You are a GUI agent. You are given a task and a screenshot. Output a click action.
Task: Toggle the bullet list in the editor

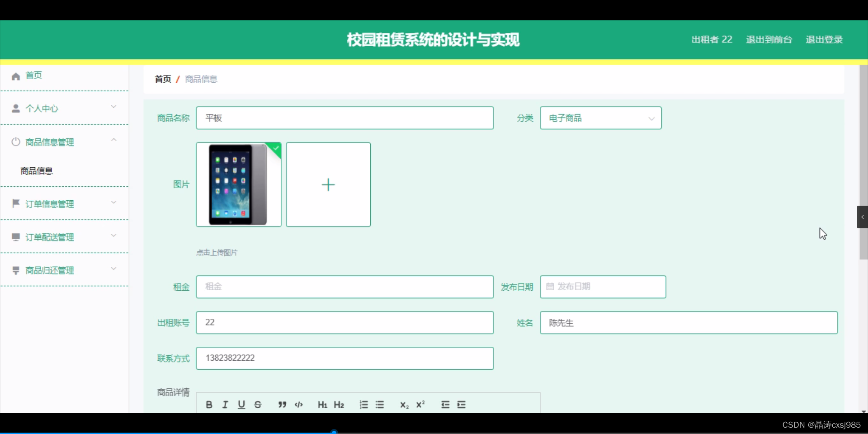coord(380,405)
